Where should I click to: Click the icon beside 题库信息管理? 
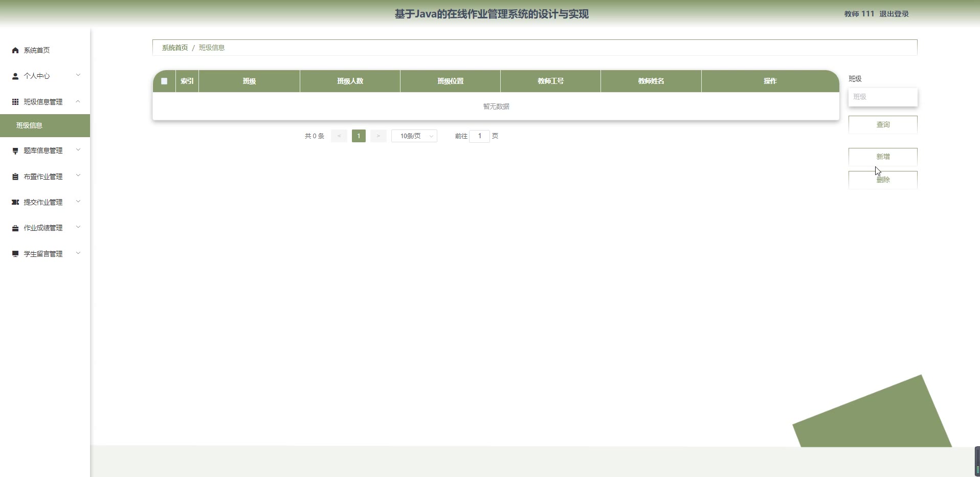coord(15,150)
